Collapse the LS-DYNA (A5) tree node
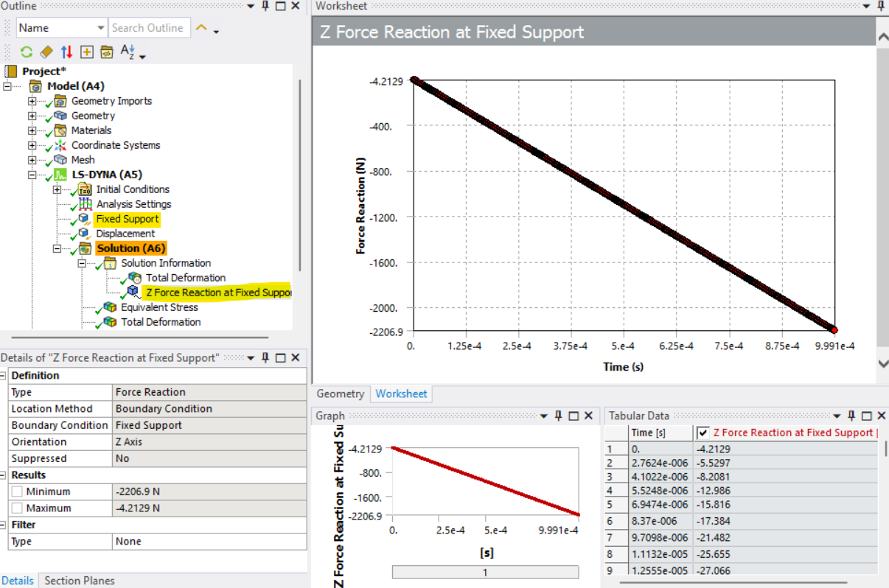 pos(32,175)
